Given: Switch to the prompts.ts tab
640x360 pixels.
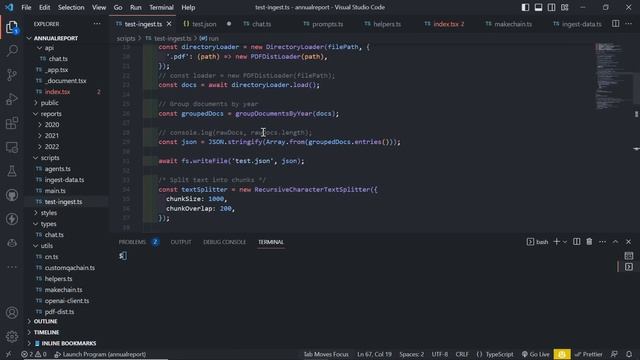Looking at the screenshot, I should click(328, 24).
